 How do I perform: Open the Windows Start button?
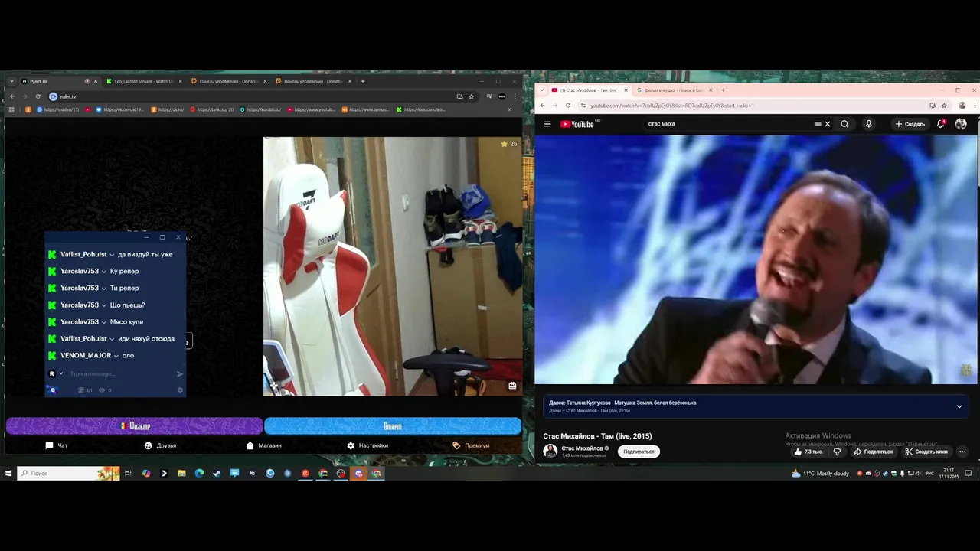(x=8, y=474)
